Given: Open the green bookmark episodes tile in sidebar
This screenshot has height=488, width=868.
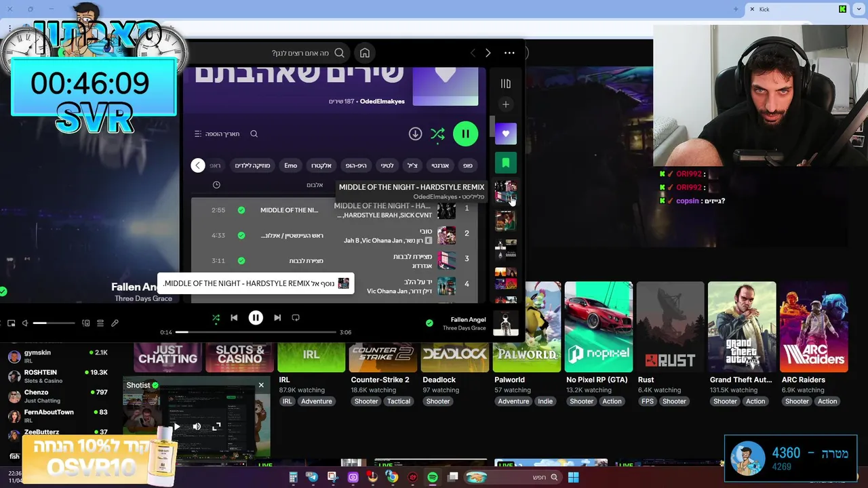Looking at the screenshot, I should tap(505, 163).
